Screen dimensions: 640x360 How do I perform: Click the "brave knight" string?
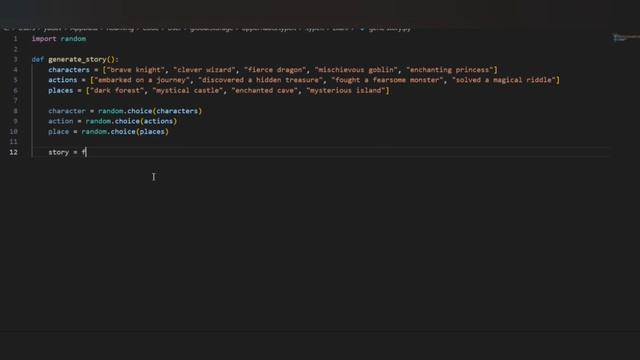tap(136, 70)
